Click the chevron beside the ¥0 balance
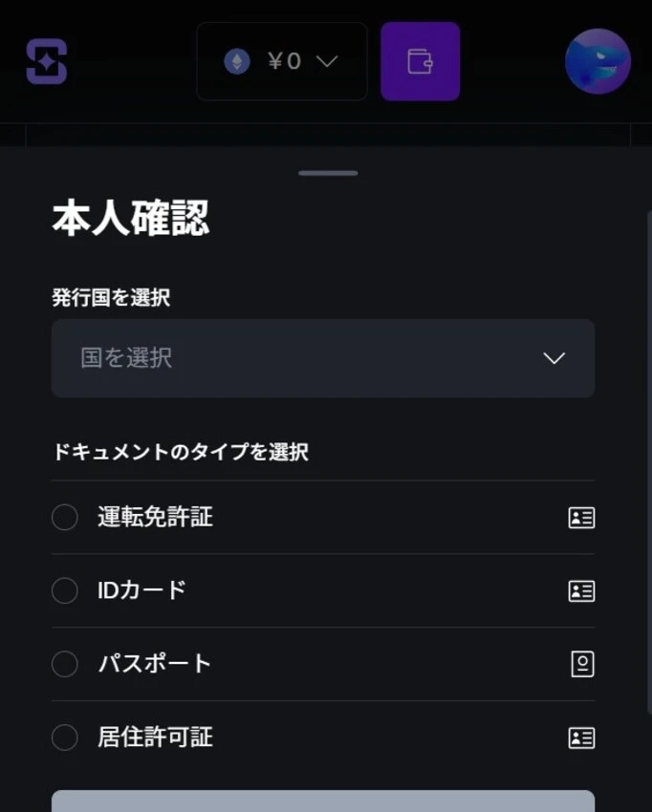Screen dimensions: 652x812 coord(327,62)
